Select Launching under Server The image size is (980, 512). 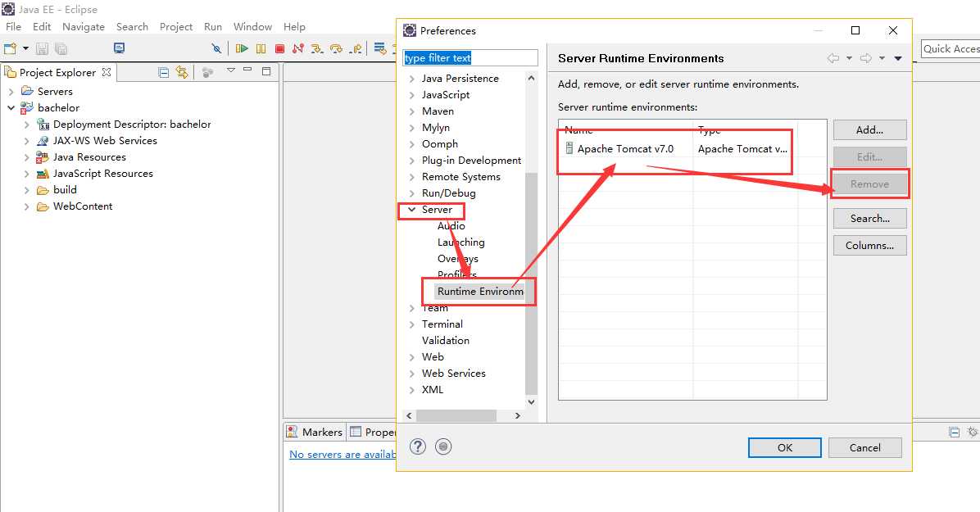pyautogui.click(x=461, y=242)
